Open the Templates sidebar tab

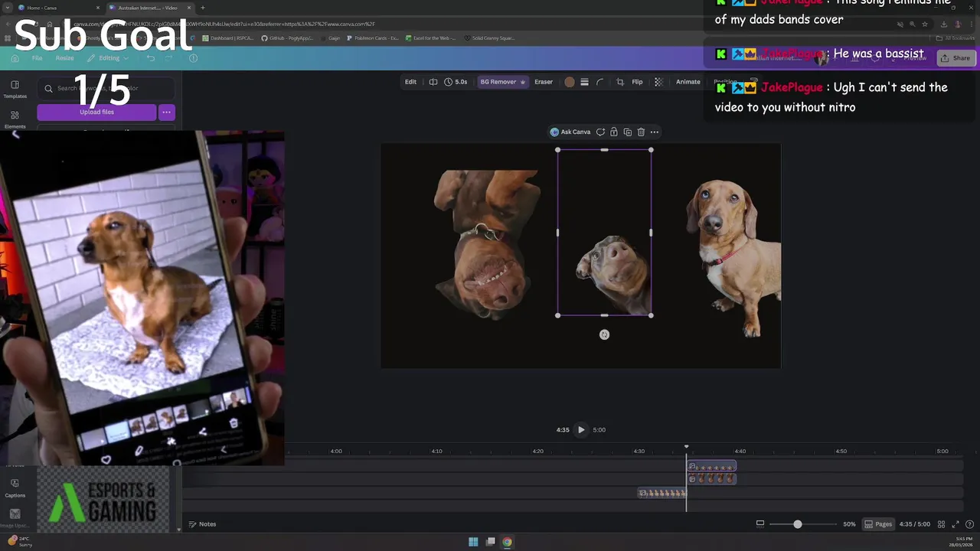(15, 90)
